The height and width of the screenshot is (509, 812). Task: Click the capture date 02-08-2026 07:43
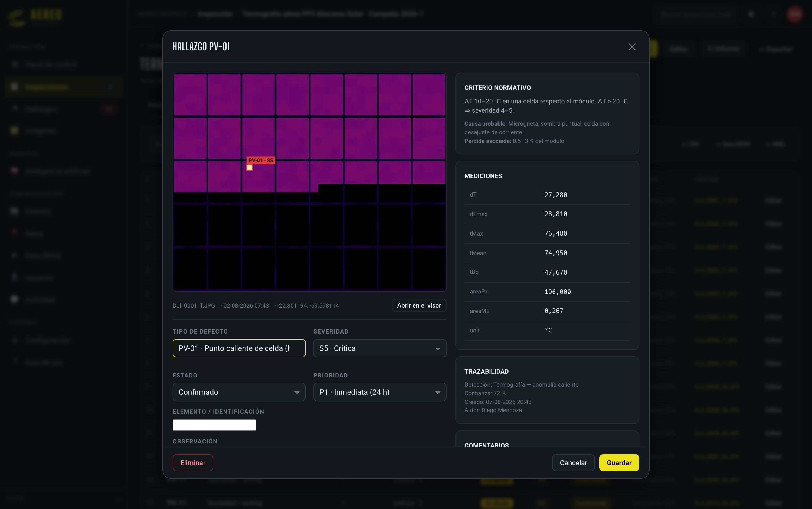click(246, 305)
